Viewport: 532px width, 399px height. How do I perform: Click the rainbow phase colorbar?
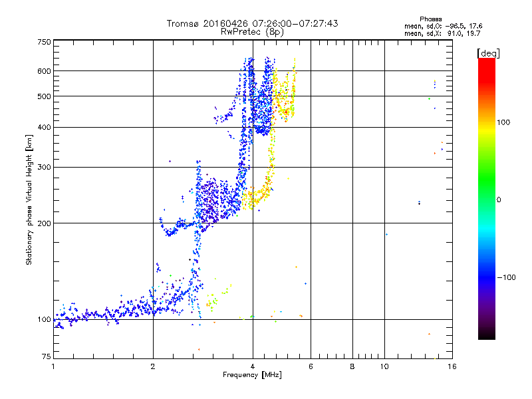[x=487, y=198]
